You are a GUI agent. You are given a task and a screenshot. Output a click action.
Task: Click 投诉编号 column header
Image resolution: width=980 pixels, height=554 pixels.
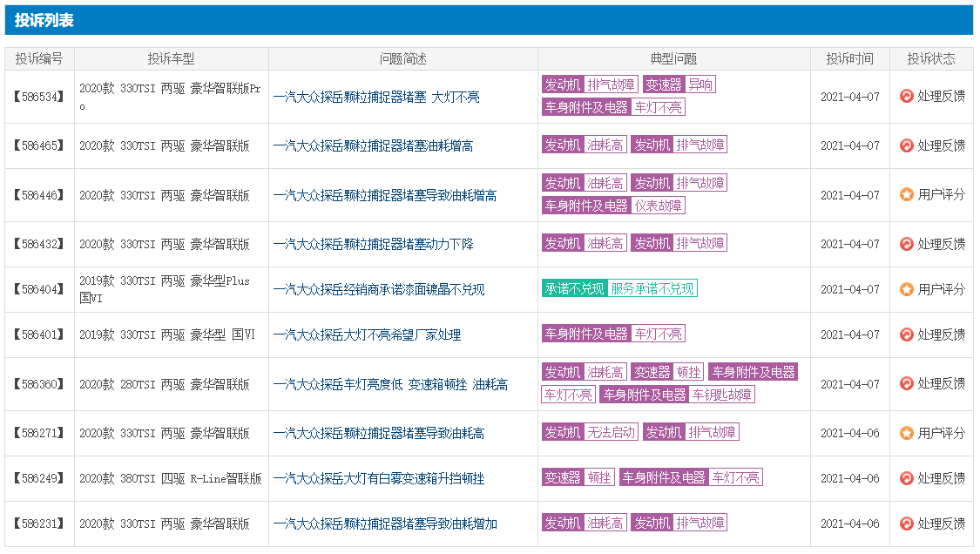tap(39, 58)
